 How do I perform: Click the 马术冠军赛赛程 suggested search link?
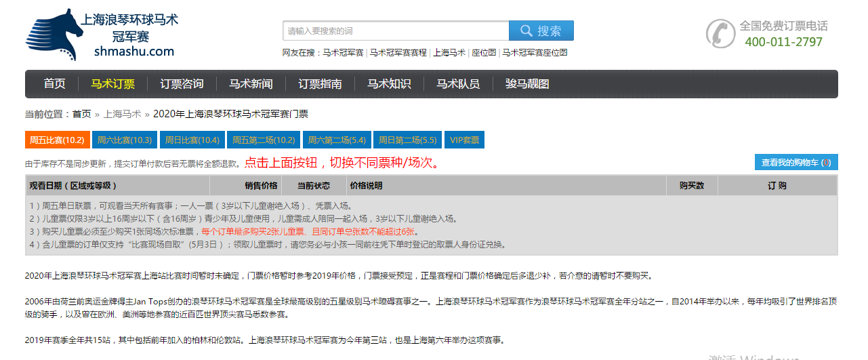[x=398, y=52]
